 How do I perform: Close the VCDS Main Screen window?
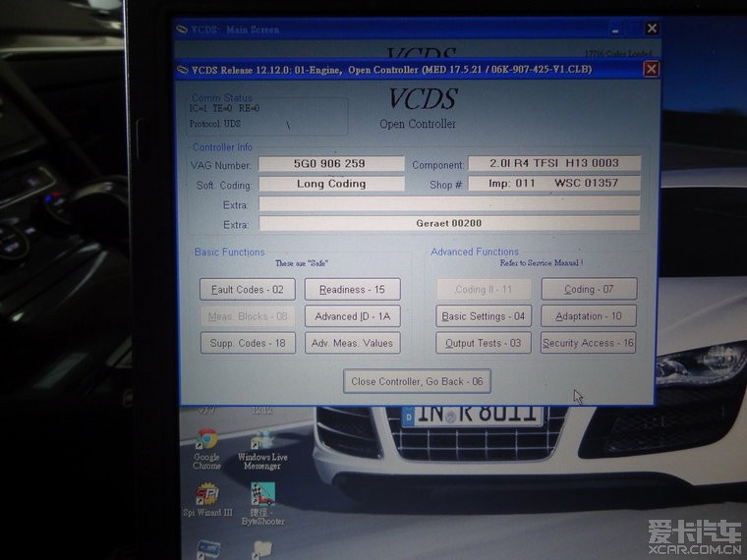(x=652, y=28)
